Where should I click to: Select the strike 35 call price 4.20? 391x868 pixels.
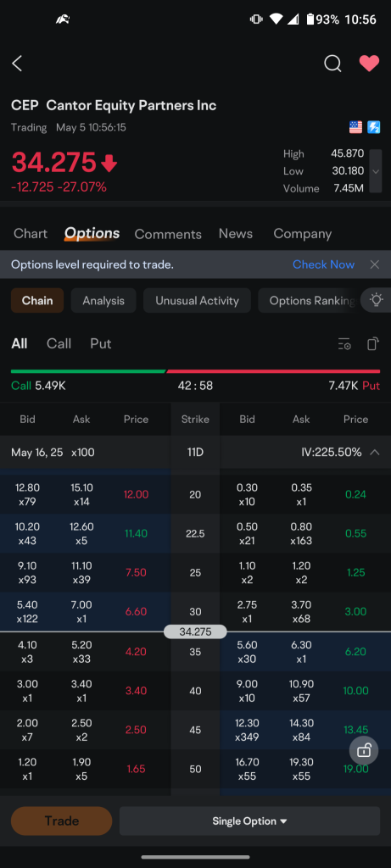[137, 652]
